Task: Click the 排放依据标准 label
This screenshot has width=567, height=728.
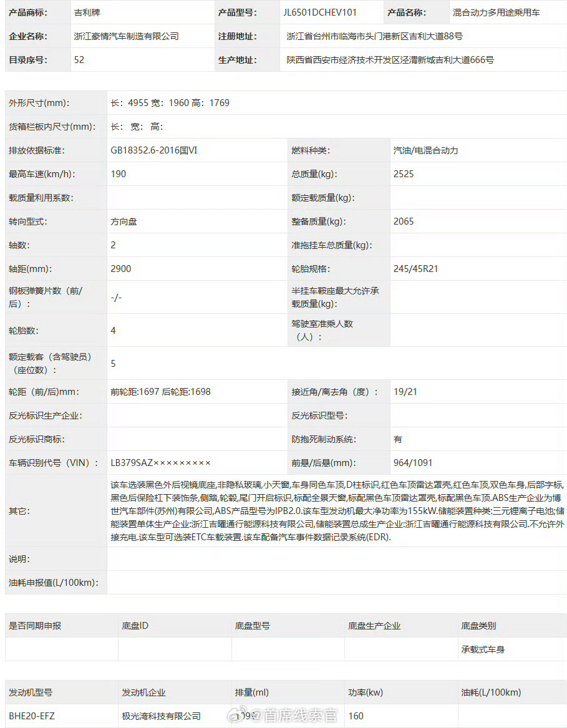Action: coord(37,150)
